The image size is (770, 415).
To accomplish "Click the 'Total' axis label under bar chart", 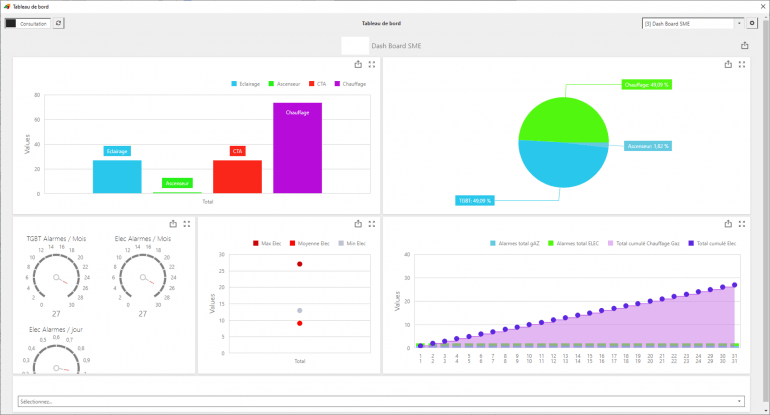I will 208,201.
